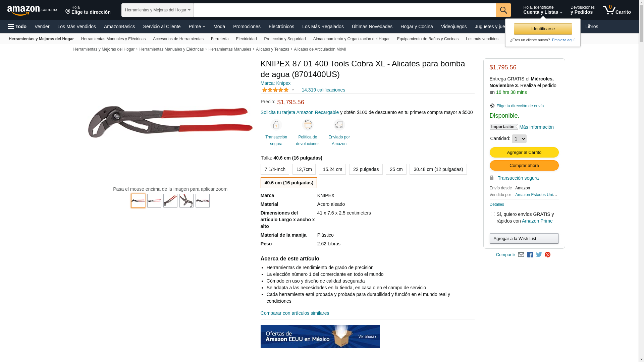The width and height of the screenshot is (644, 362).
Task: Expand the star rating breakdown arrow
Action: coord(293,90)
